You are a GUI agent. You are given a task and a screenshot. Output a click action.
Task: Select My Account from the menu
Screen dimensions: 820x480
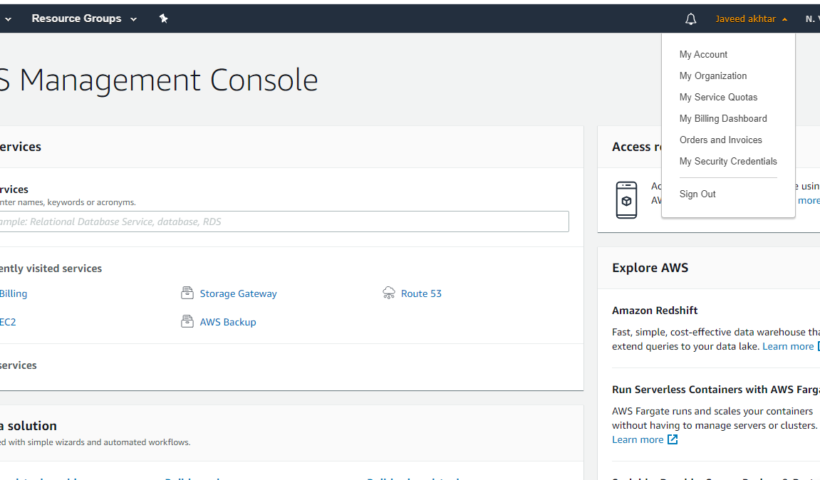coord(703,54)
